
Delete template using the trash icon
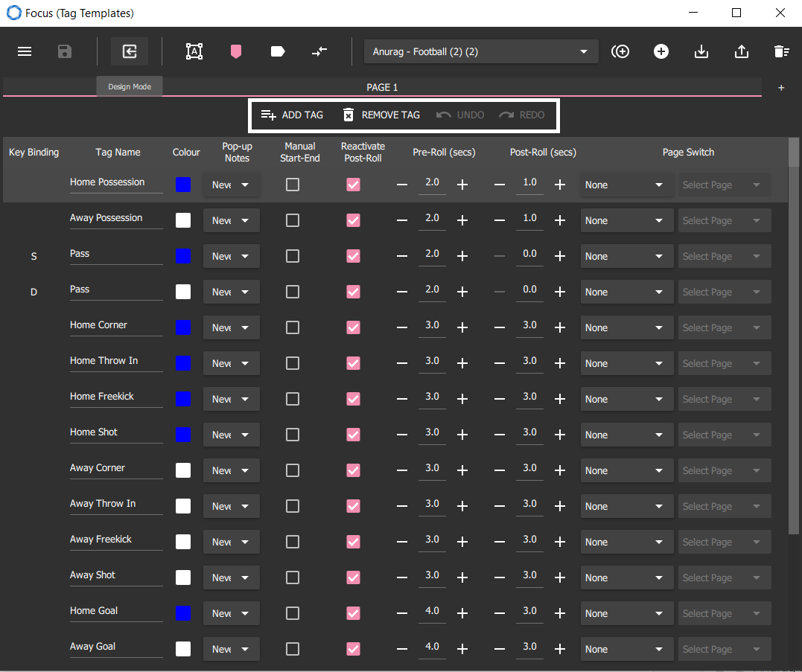(781, 51)
